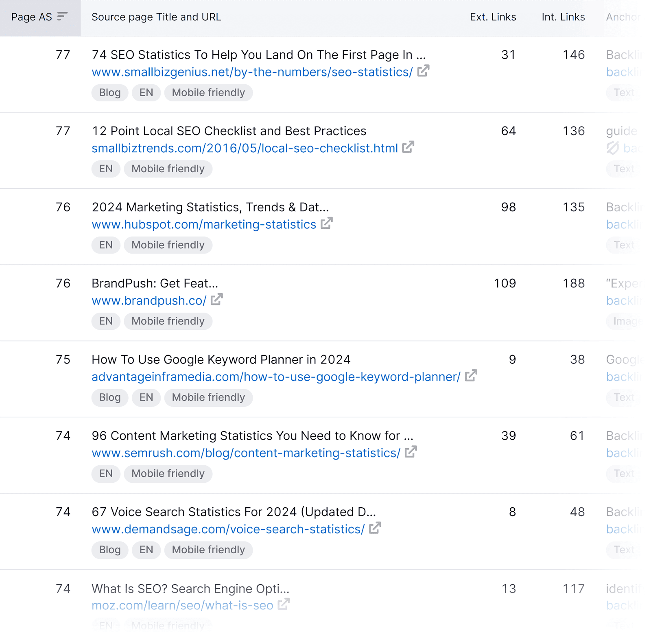Open www.hubspot.com/marketing-statistics link
Image resolution: width=651 pixels, height=644 pixels.
click(x=204, y=224)
